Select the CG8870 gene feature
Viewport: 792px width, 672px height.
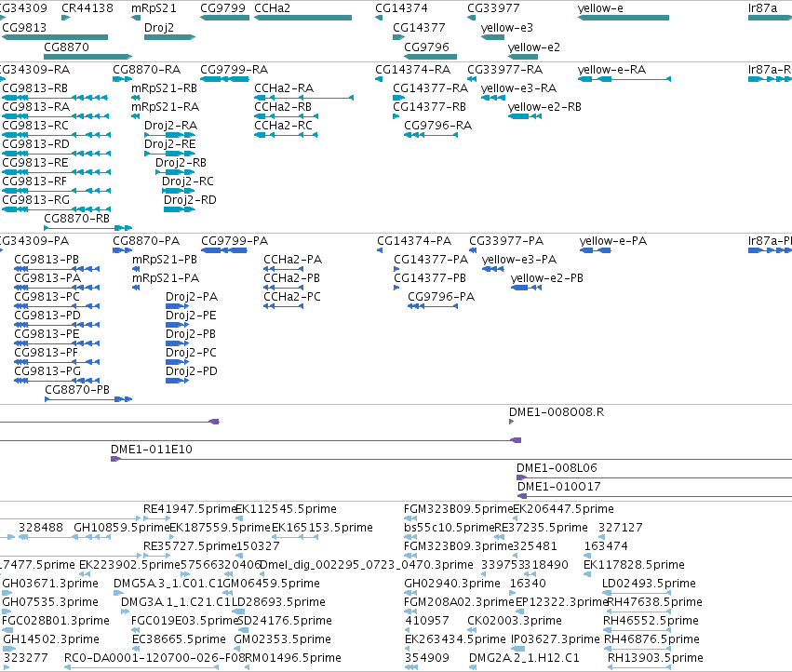[87, 57]
